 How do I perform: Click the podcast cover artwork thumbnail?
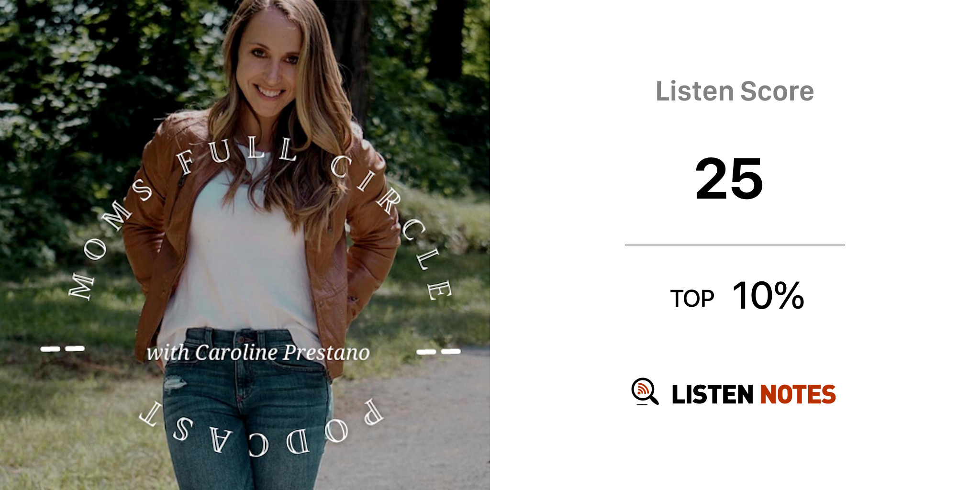[245, 245]
